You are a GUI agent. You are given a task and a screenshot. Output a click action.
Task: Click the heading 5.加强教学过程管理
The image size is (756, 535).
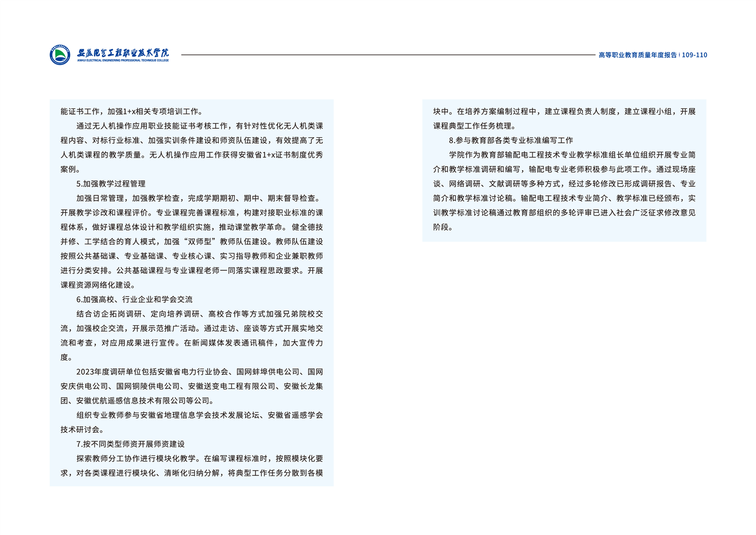[x=111, y=184]
